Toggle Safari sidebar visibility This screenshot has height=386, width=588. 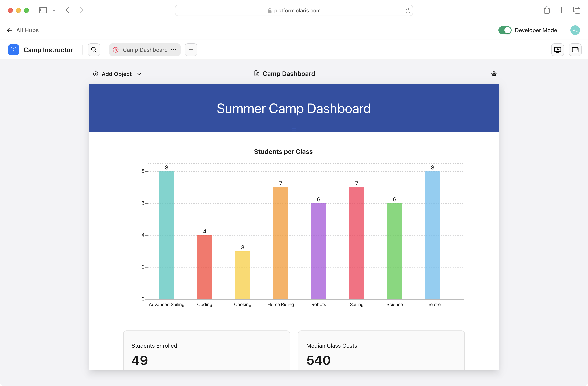43,10
